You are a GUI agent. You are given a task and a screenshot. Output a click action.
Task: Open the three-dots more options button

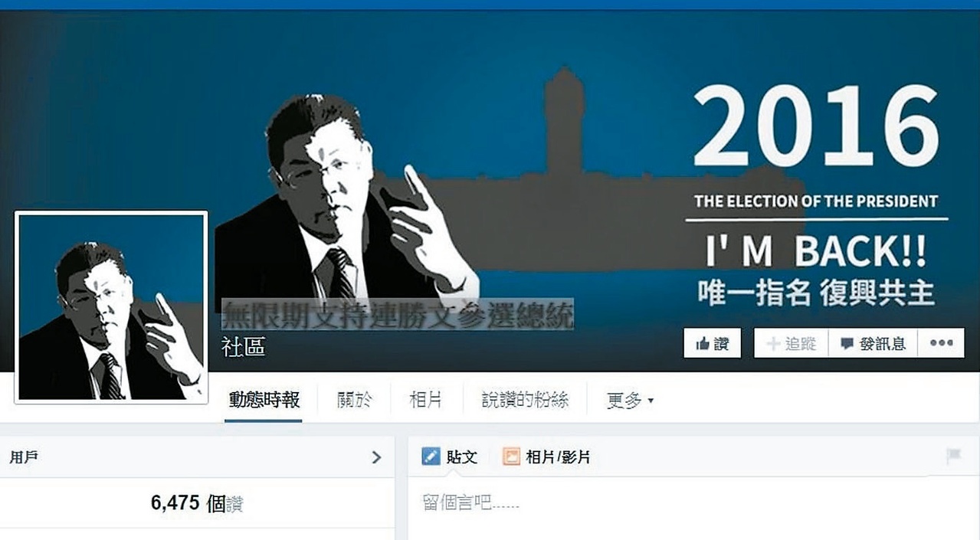(x=942, y=343)
